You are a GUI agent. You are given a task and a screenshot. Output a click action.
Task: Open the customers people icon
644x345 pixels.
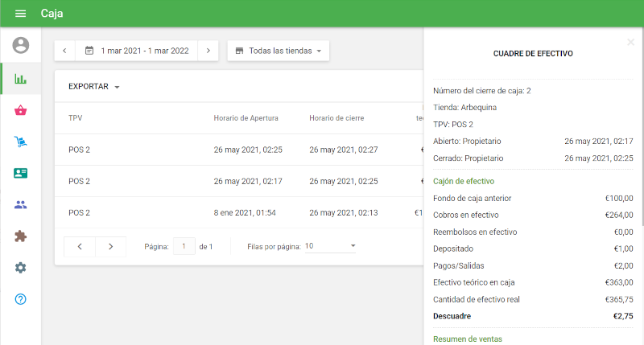tap(21, 204)
